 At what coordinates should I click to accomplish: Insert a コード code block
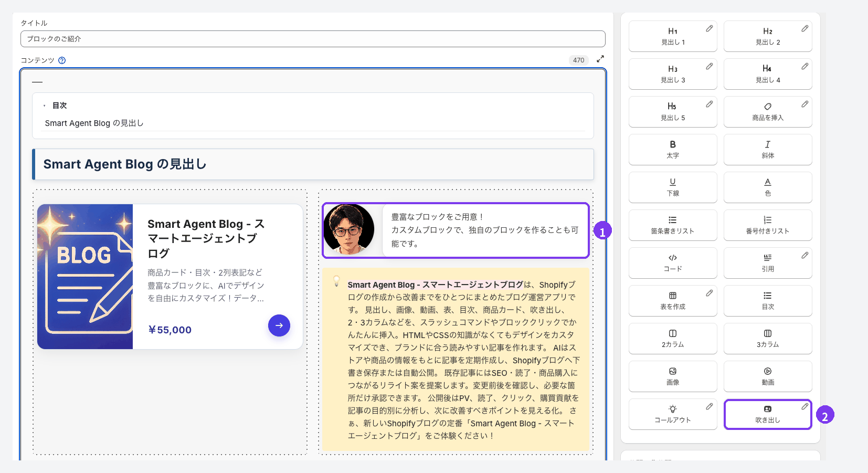pyautogui.click(x=673, y=263)
